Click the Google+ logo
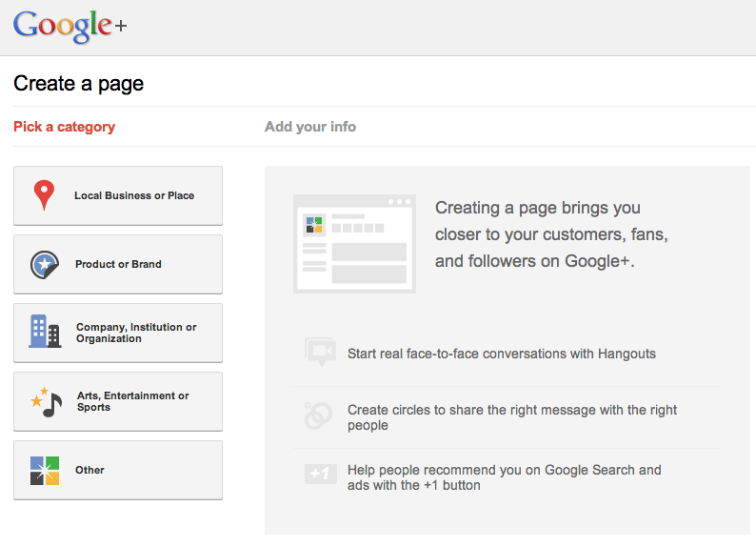Screen dimensions: 756x547 coord(70,27)
